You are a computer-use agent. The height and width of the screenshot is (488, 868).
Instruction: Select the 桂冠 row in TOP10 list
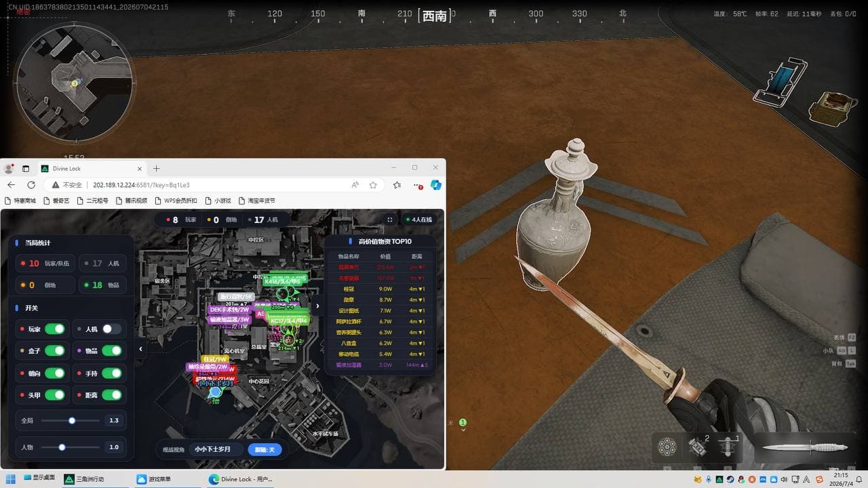click(382, 289)
